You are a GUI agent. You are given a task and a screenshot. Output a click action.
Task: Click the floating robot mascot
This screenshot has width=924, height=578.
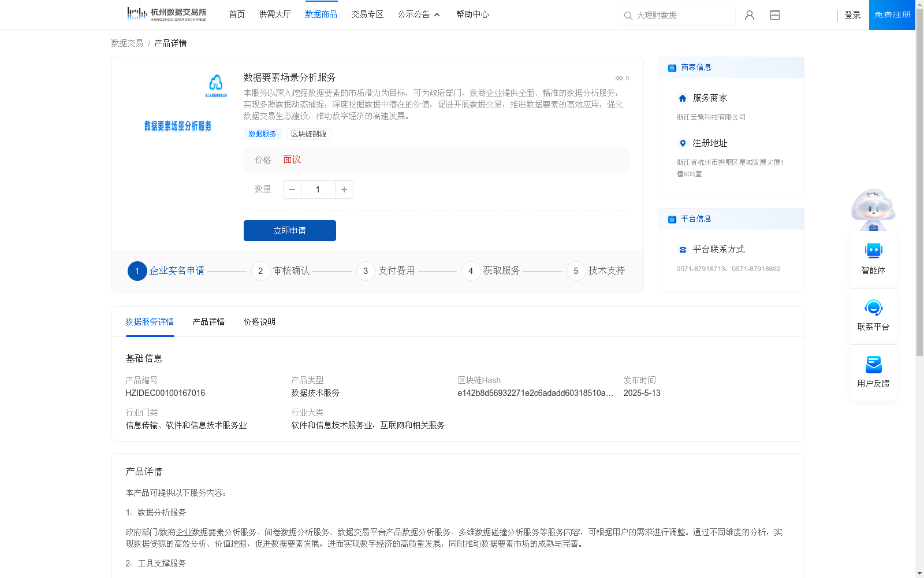point(873,210)
